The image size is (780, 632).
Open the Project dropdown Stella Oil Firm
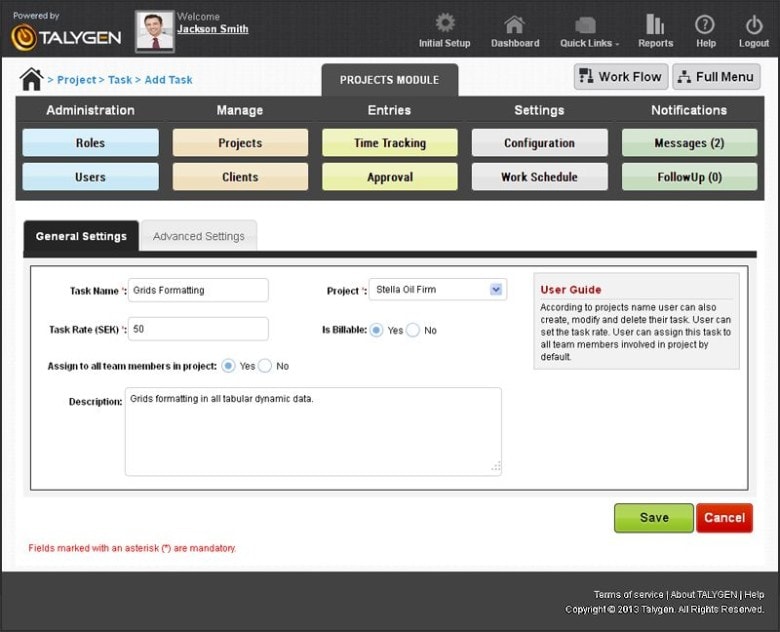(x=438, y=290)
